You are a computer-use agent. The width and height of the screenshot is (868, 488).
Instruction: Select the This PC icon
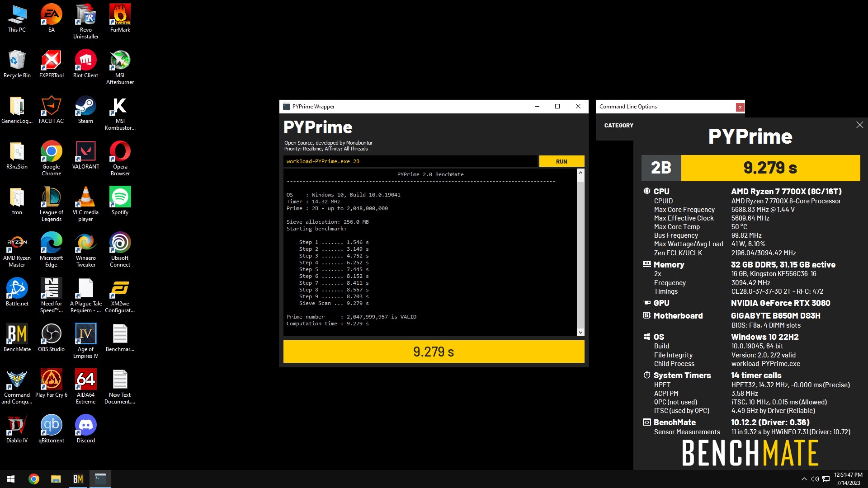point(17,19)
